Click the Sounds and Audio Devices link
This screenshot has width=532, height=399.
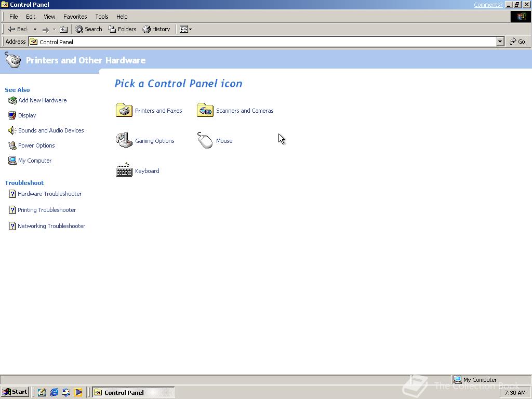point(51,130)
